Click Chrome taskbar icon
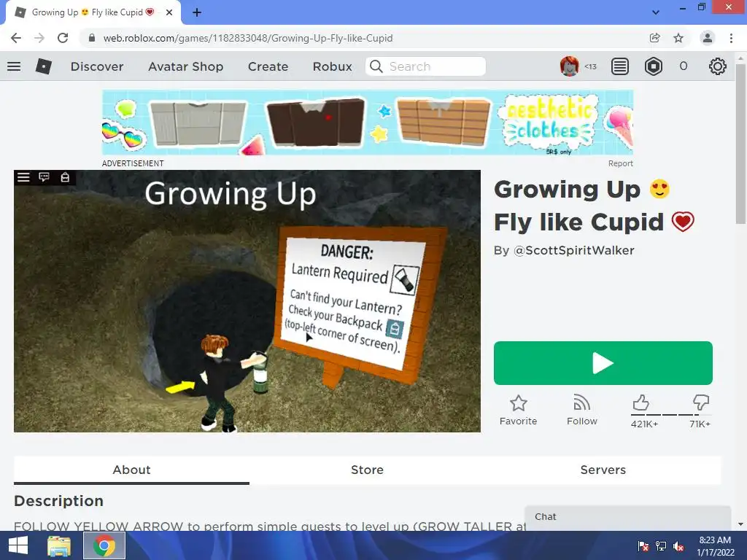 (104, 545)
